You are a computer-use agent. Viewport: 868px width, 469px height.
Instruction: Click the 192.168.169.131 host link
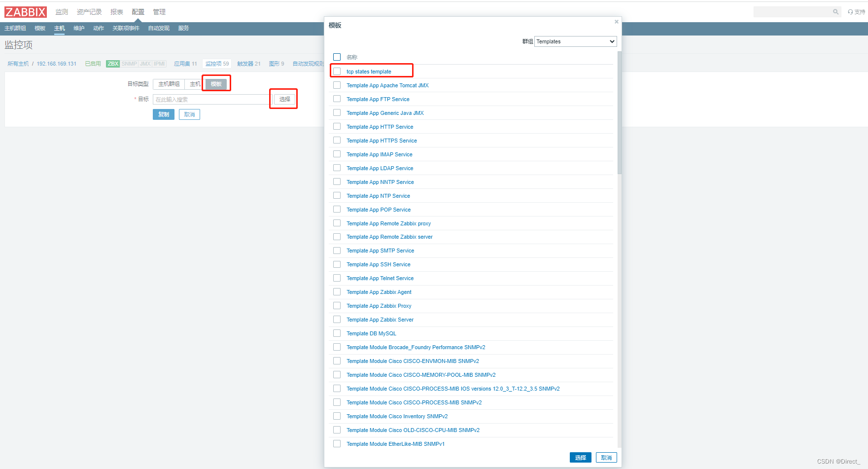click(x=57, y=64)
